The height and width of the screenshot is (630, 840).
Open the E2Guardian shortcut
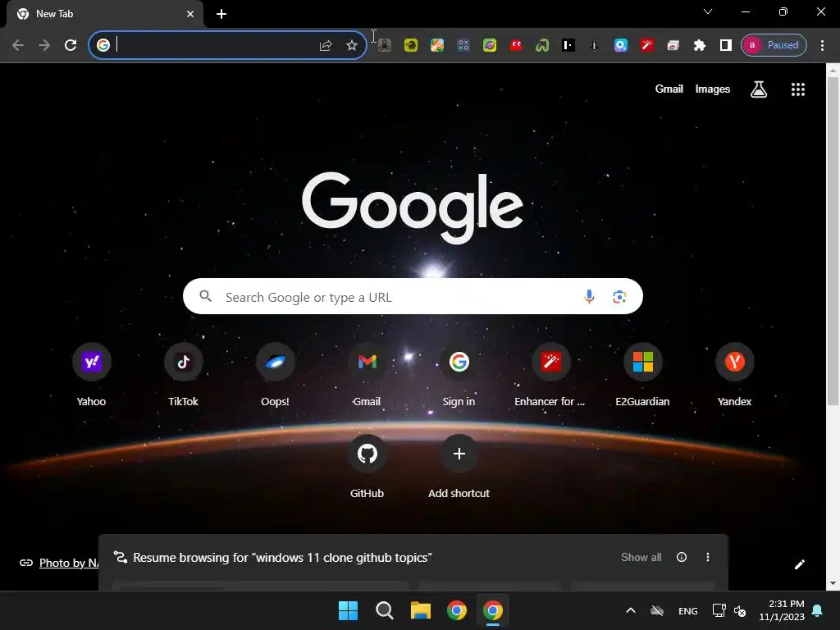(643, 375)
